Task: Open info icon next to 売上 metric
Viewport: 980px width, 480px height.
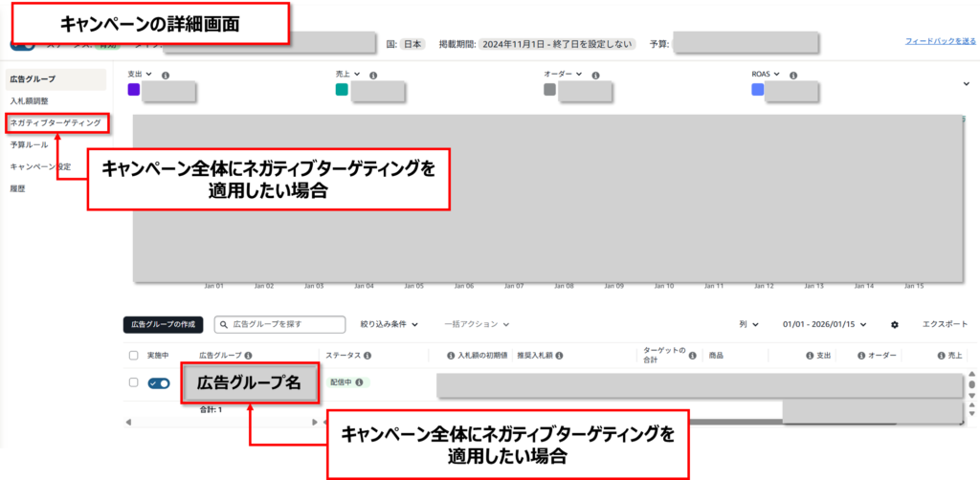Action: point(373,75)
